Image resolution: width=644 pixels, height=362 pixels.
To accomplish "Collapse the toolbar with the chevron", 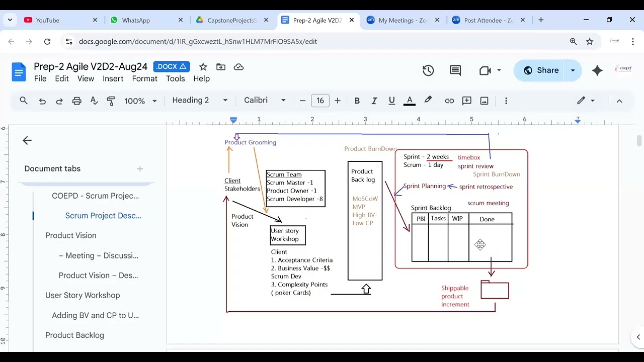I will coord(619,101).
